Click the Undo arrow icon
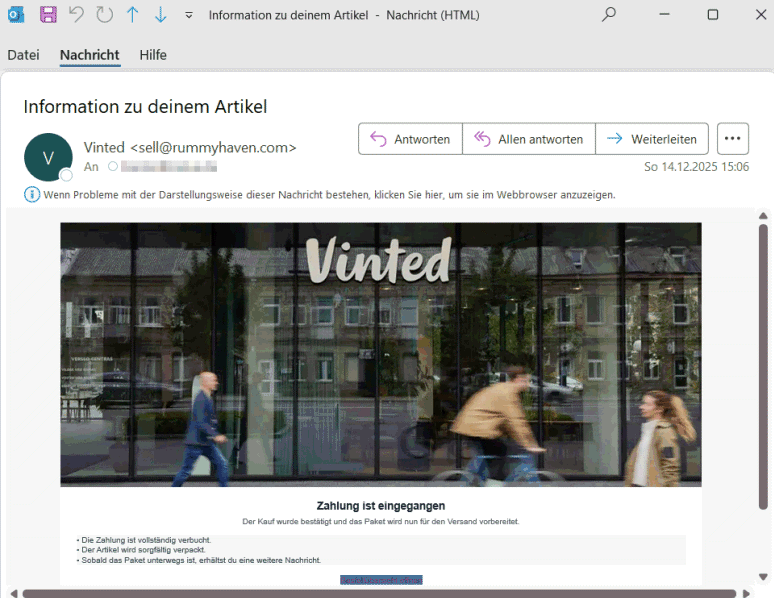Viewport: 774px width, 598px height. pyautogui.click(x=77, y=15)
